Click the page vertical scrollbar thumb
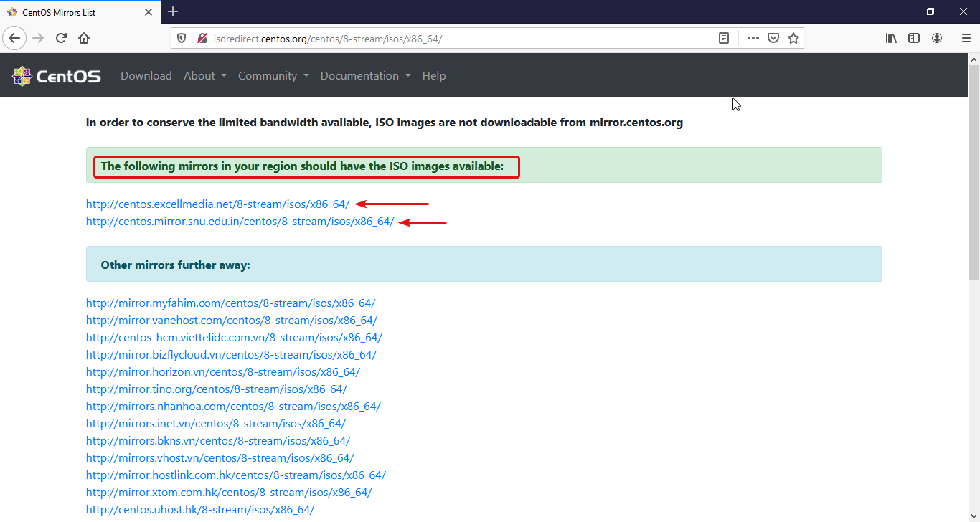The width and height of the screenshot is (980, 522). point(974,172)
